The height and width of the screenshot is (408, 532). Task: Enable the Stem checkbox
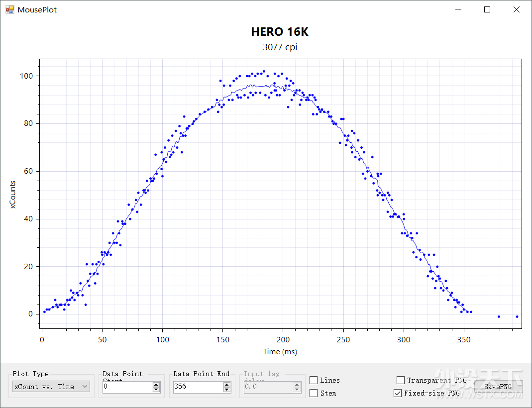[314, 393]
